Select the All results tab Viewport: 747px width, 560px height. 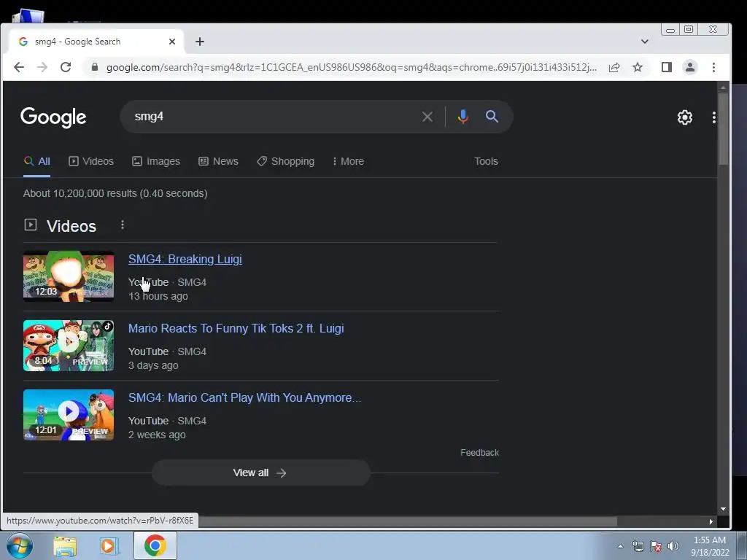(37, 161)
